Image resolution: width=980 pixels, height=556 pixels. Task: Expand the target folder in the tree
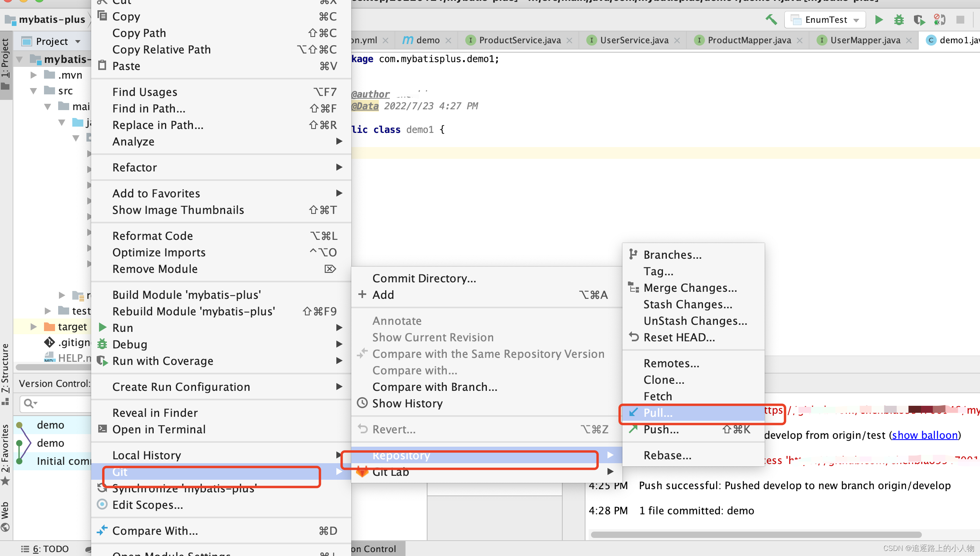[34, 327]
